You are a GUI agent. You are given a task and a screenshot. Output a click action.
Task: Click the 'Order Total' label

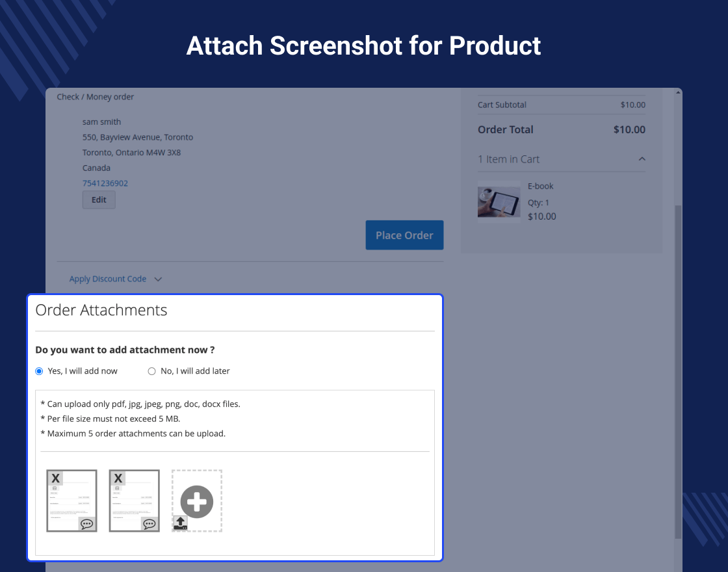[506, 129]
